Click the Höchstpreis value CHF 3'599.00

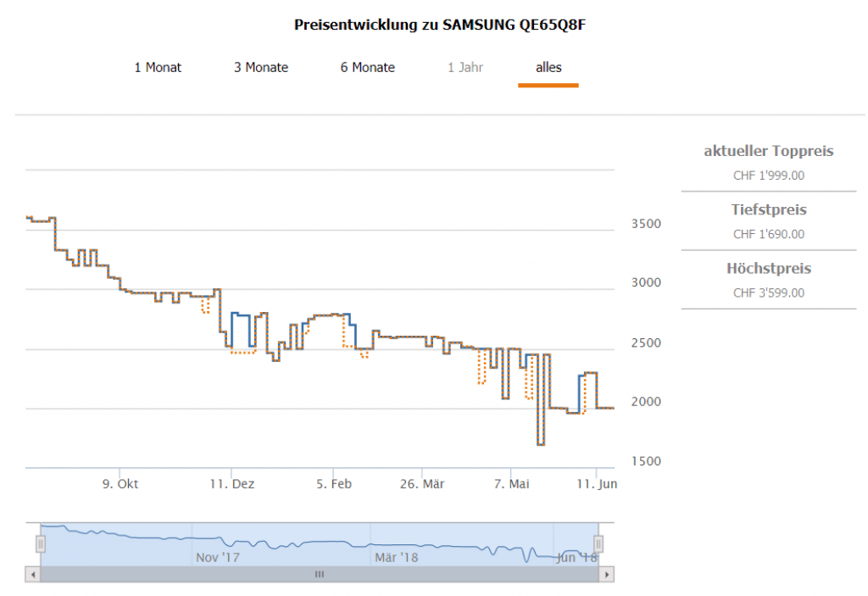coord(769,293)
